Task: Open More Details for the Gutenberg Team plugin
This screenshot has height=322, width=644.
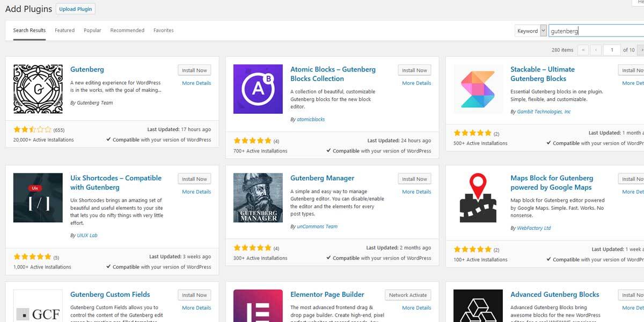Action: pyautogui.click(x=196, y=83)
